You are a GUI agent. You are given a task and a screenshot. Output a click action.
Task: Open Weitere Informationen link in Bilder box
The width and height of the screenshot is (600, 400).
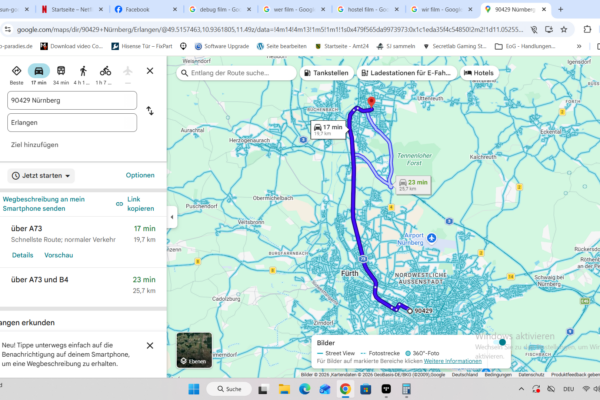453,361
